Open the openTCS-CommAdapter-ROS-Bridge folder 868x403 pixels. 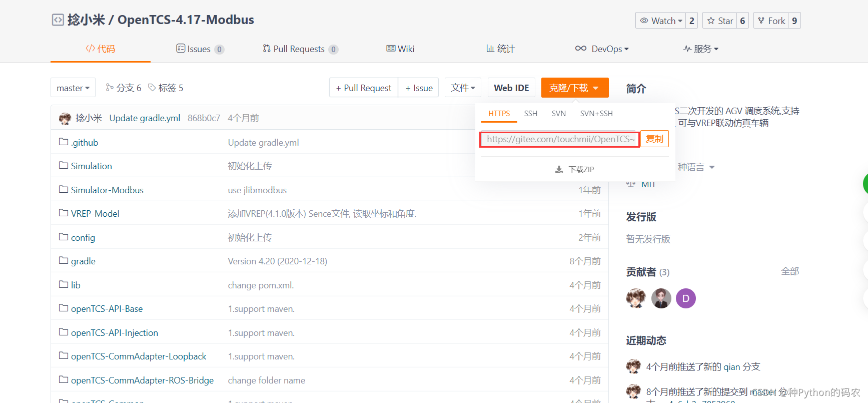pyautogui.click(x=142, y=380)
